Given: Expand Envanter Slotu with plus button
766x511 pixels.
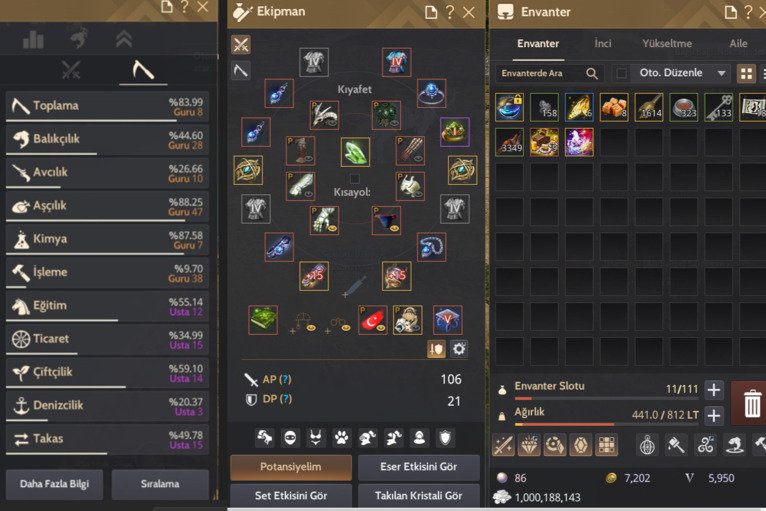Looking at the screenshot, I should point(714,389).
